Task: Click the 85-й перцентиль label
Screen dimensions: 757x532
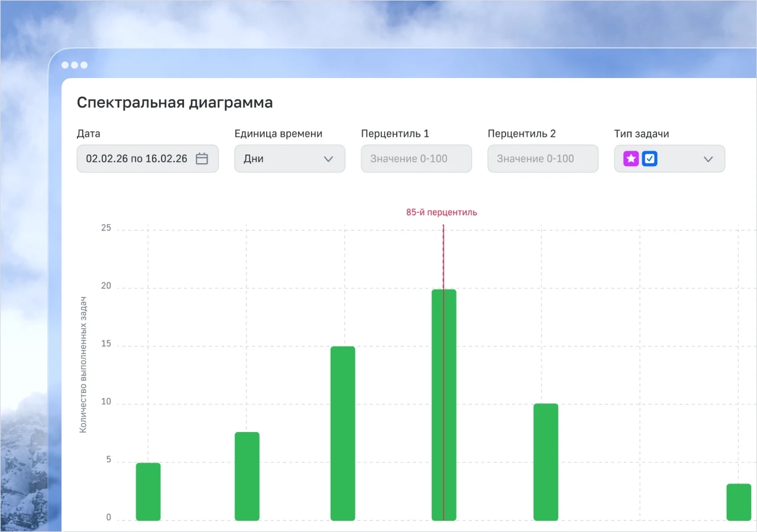Action: tap(441, 212)
